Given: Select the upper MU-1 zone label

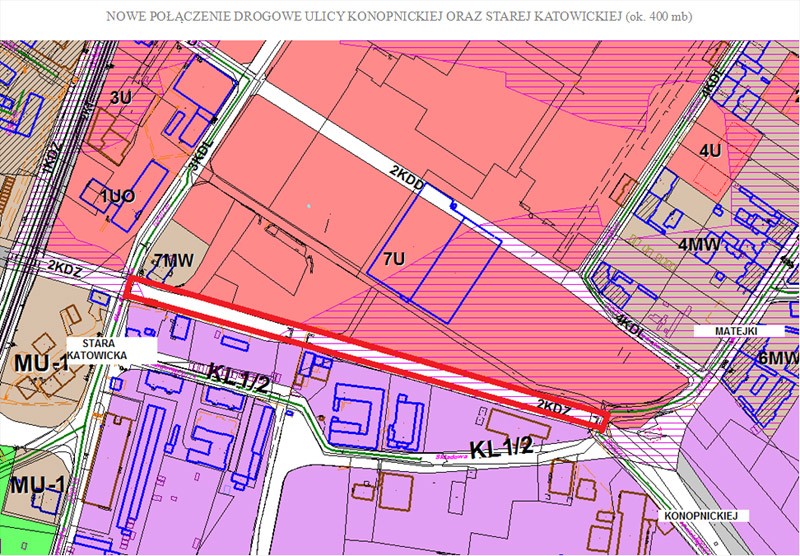Looking at the screenshot, I should point(40,360).
